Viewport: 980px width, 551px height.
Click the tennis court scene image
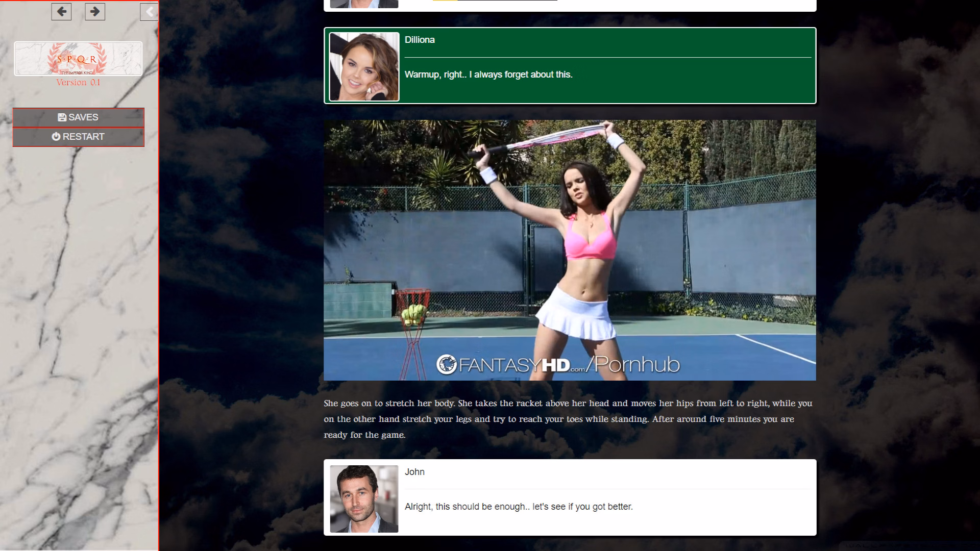click(x=570, y=250)
